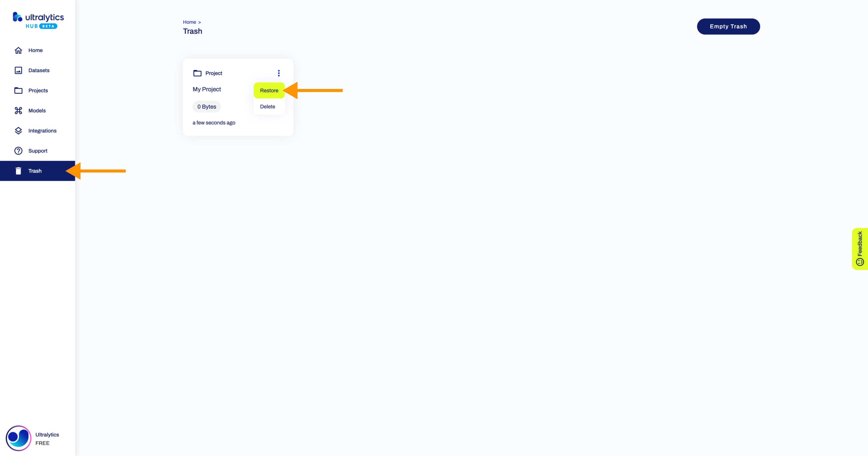Click the Support question mark icon
This screenshot has height=456, width=868.
(x=18, y=150)
